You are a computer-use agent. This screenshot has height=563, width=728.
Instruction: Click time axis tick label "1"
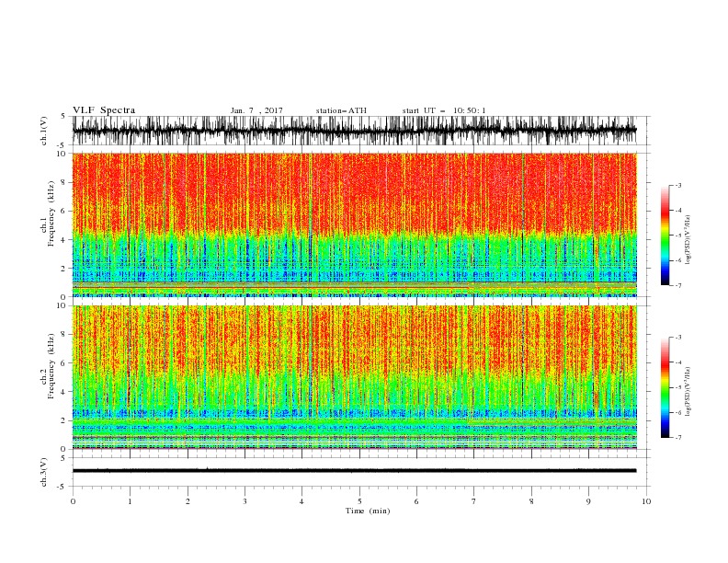pyautogui.click(x=130, y=501)
